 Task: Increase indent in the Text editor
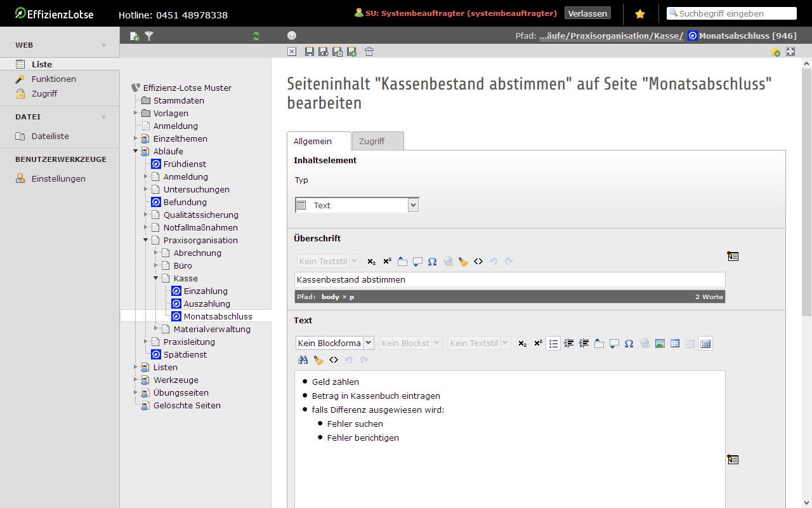pyautogui.click(x=584, y=344)
